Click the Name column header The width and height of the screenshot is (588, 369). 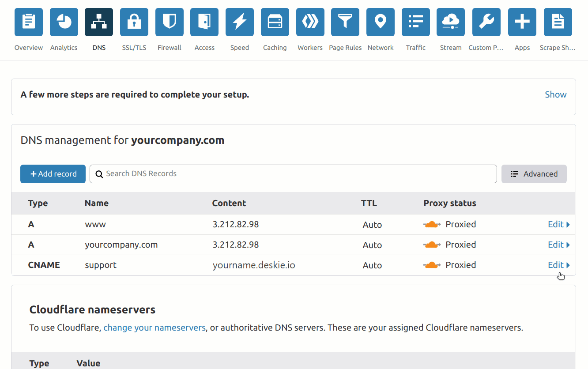[x=97, y=203]
